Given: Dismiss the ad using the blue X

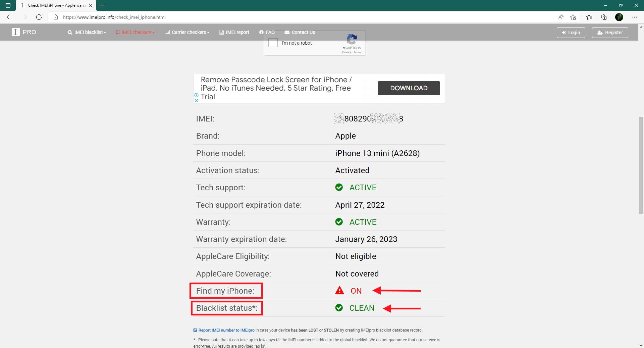Looking at the screenshot, I should point(196,100).
